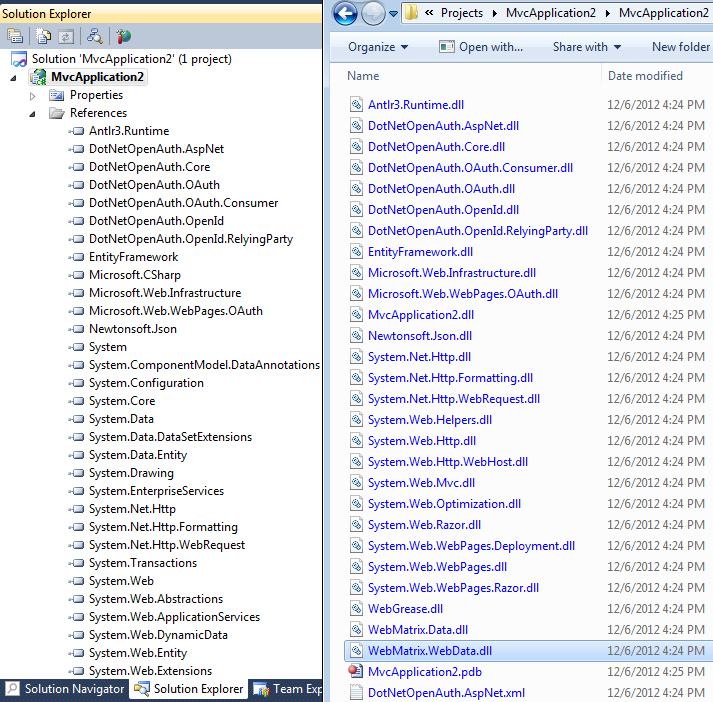Screen dimensions: 713x702
Task: Switch to the Solution Explorer tab
Action: point(189,689)
